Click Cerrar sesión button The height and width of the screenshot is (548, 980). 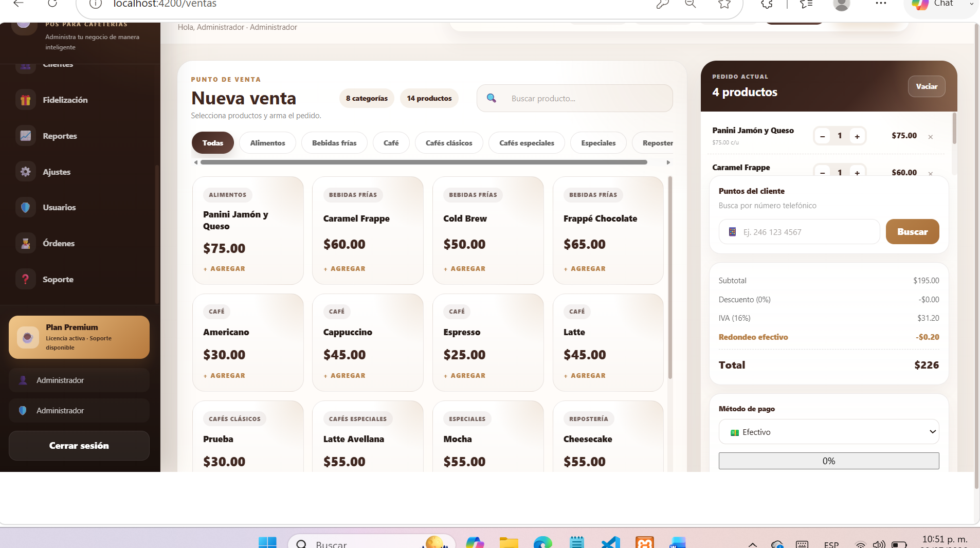click(79, 446)
